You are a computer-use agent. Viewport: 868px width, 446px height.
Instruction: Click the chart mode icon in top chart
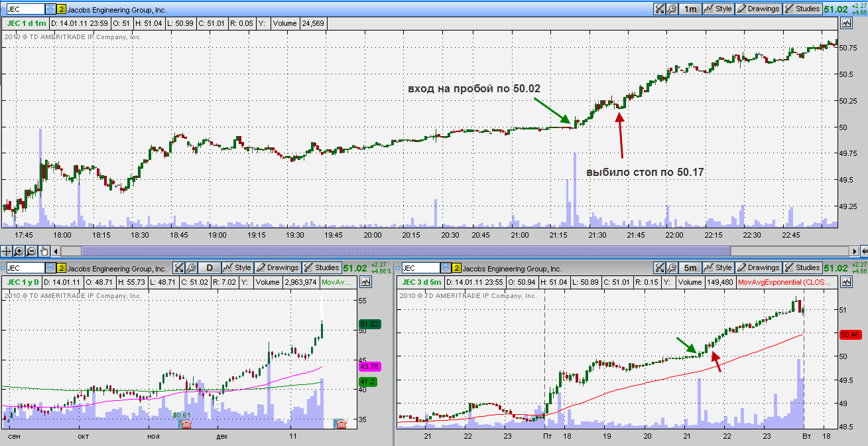[845, 23]
